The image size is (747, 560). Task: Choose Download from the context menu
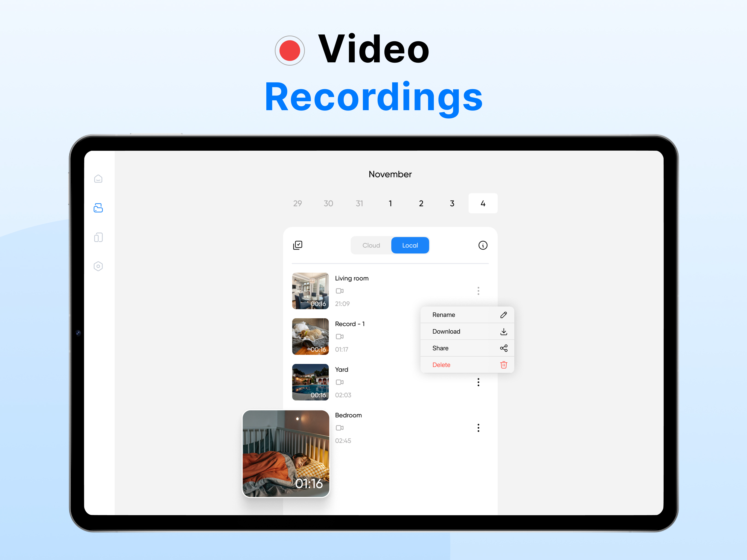(467, 331)
